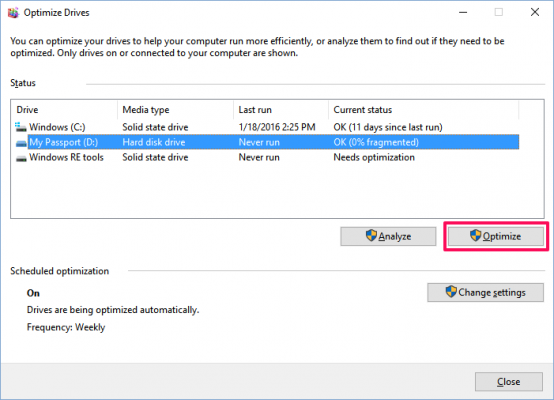554x400 pixels.
Task: Analyze the selected drive
Action: [x=388, y=236]
